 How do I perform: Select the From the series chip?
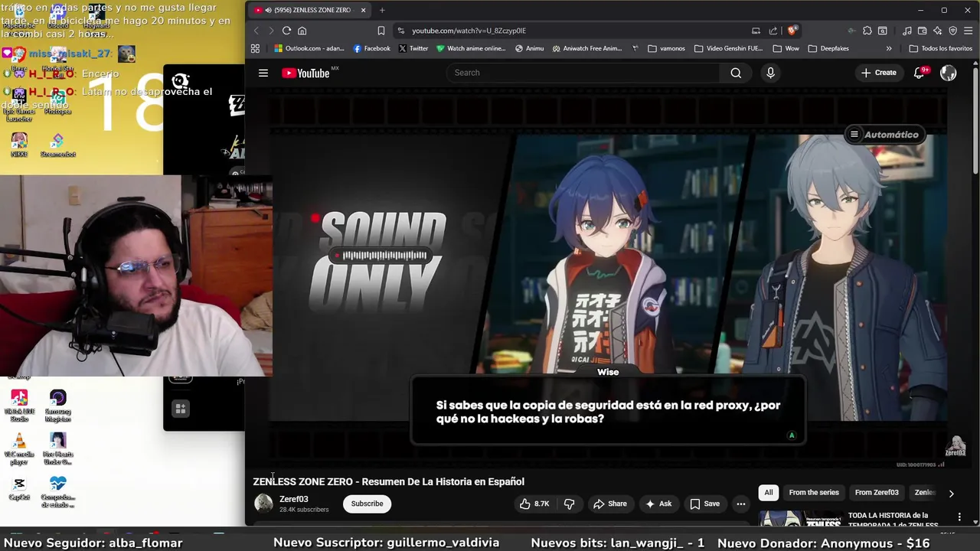[x=814, y=492]
